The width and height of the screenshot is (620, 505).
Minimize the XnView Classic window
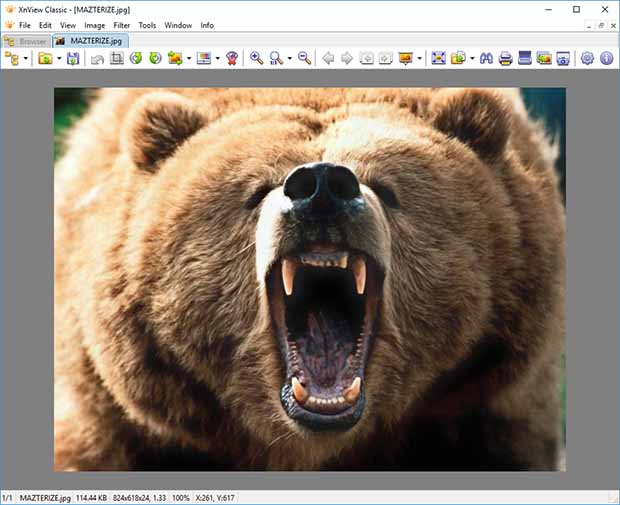coord(548,9)
